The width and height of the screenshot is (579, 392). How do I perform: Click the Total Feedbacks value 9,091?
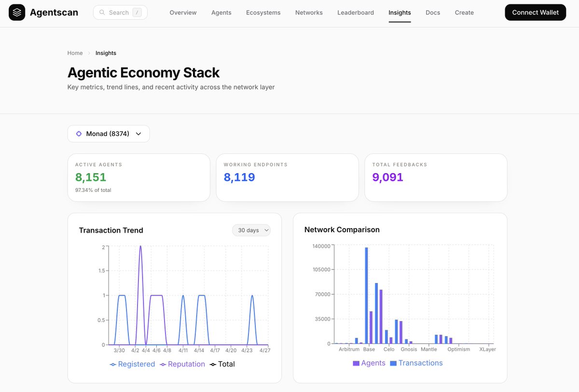(388, 177)
